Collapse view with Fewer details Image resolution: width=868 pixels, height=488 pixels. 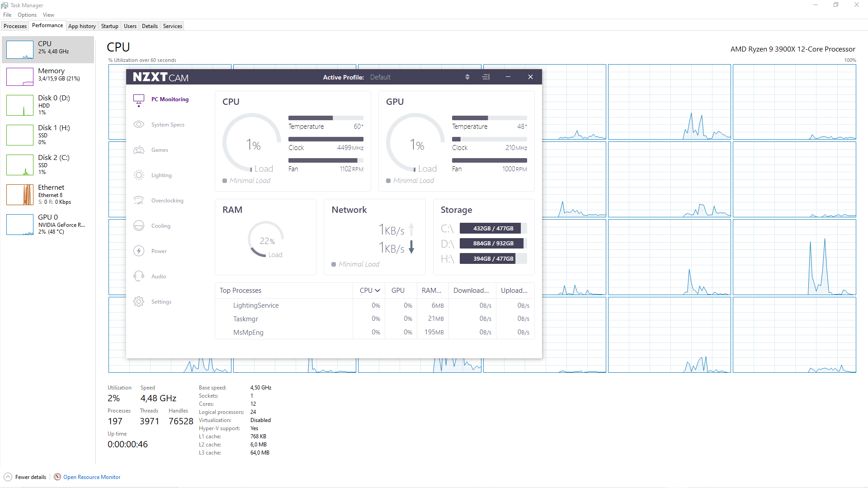(x=30, y=477)
